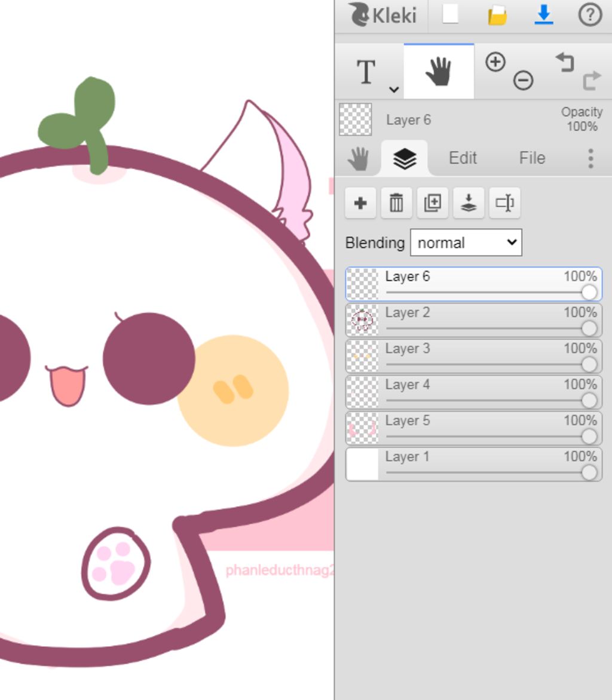Click the Layer 5 opacity slider handle
Viewport: 612px width, 700px height.
coord(589,437)
